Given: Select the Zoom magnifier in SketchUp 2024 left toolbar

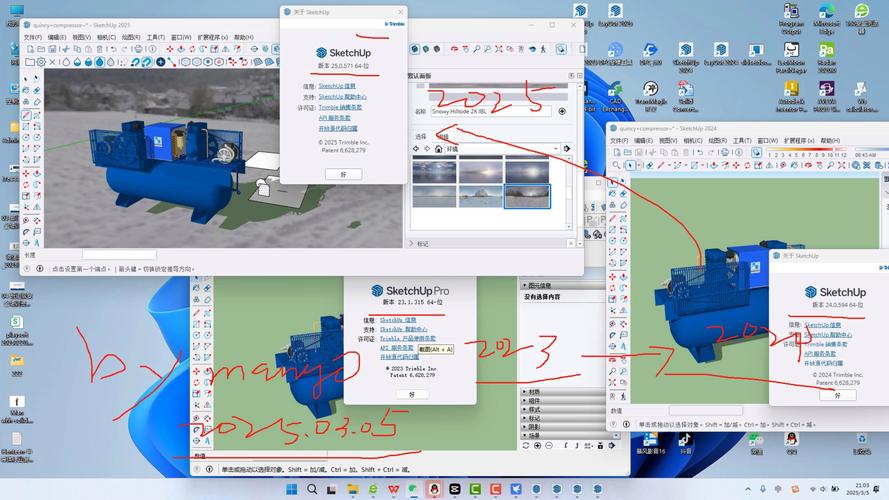Looking at the screenshot, I should [612, 371].
